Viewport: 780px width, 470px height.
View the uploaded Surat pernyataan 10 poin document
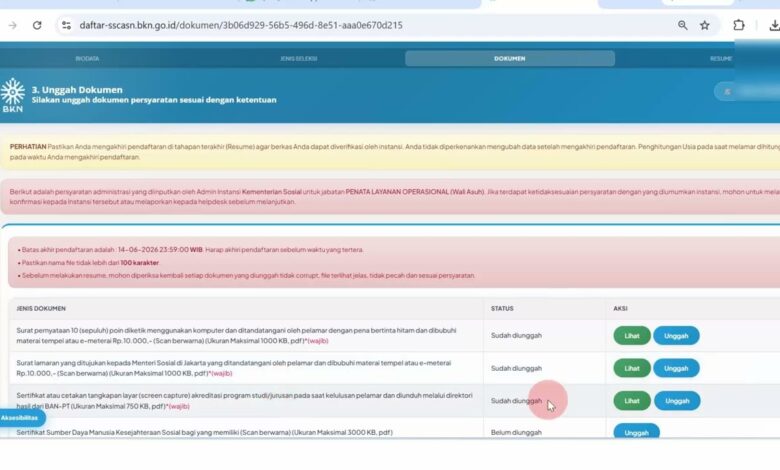[632, 336]
